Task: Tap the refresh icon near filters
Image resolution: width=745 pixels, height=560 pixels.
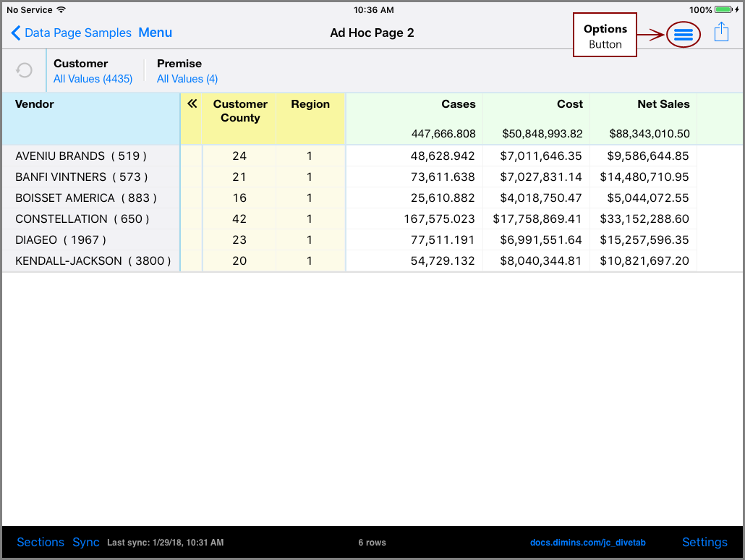Action: click(24, 70)
